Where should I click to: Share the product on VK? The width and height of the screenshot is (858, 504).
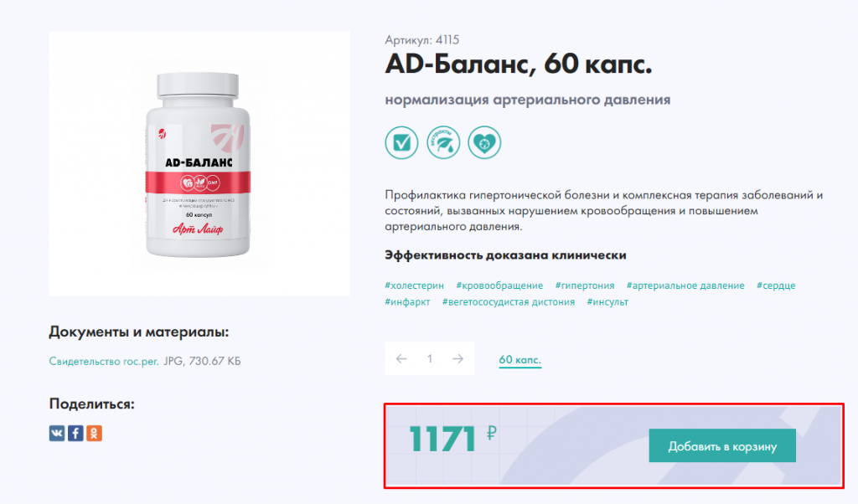coord(57,434)
